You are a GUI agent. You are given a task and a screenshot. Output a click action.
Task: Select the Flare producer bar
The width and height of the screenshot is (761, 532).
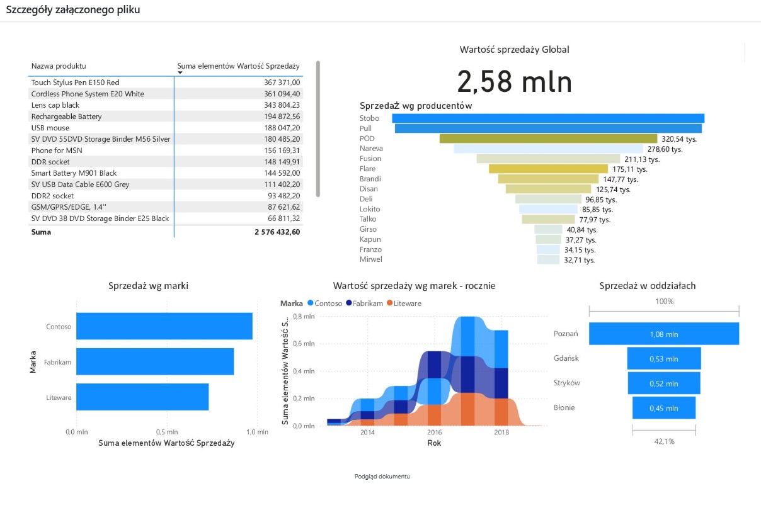click(548, 169)
